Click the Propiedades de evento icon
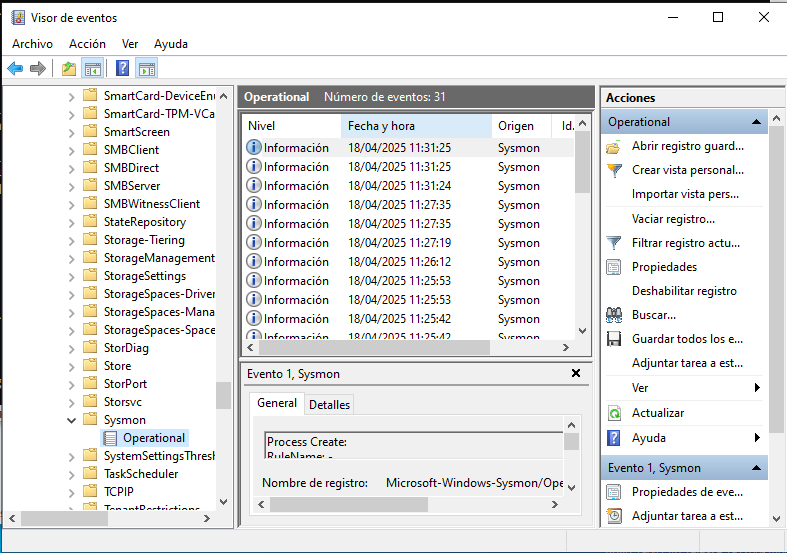The width and height of the screenshot is (787, 553). (614, 492)
